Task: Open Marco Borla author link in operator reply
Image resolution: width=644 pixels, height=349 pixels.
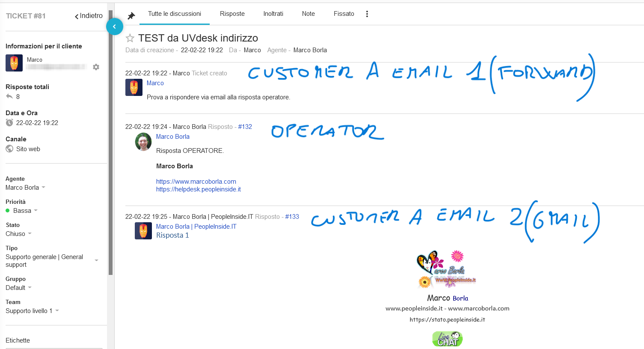Action: (x=172, y=137)
